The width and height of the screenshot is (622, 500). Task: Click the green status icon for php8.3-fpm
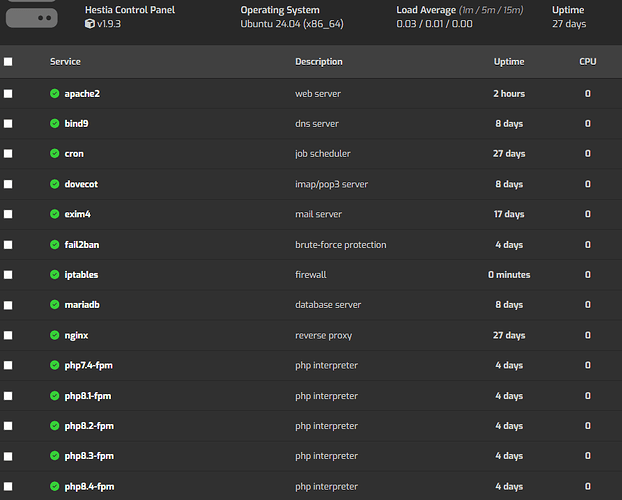pos(55,456)
